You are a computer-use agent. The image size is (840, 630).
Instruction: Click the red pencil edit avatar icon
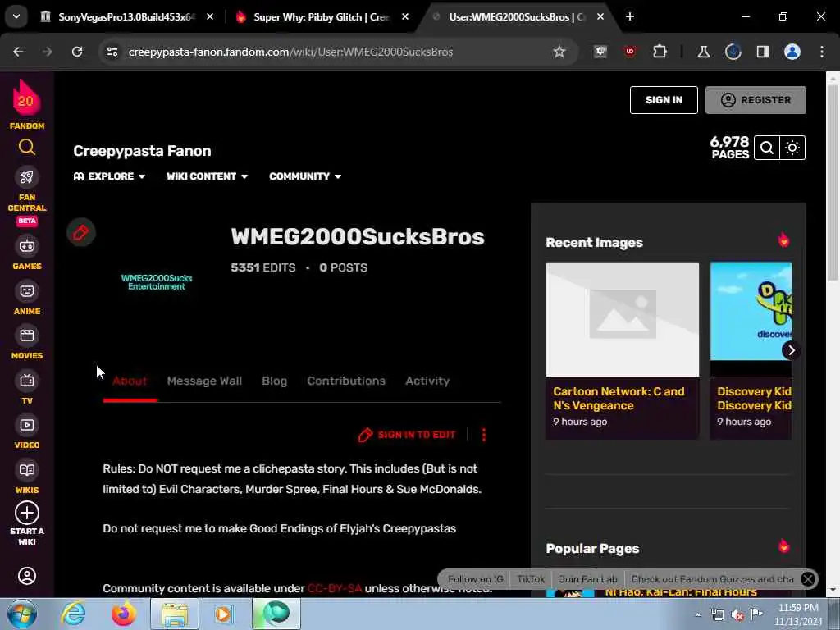[x=81, y=232]
